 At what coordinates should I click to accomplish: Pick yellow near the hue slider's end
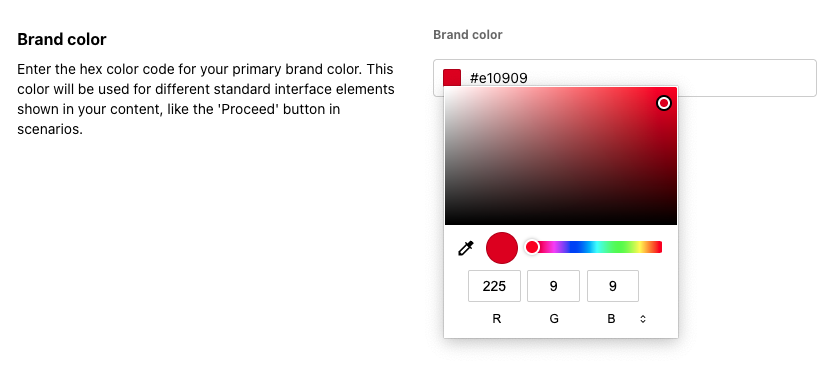642,247
